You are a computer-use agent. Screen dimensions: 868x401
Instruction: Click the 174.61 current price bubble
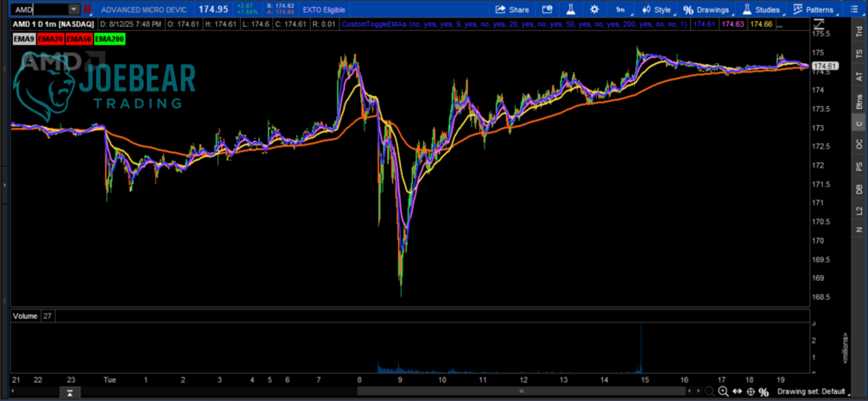(x=827, y=66)
